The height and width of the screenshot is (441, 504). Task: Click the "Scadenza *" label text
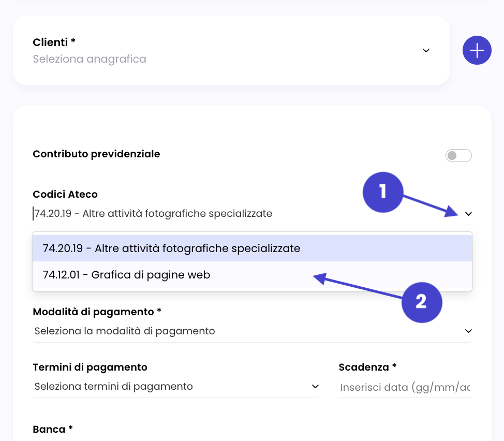tap(367, 367)
